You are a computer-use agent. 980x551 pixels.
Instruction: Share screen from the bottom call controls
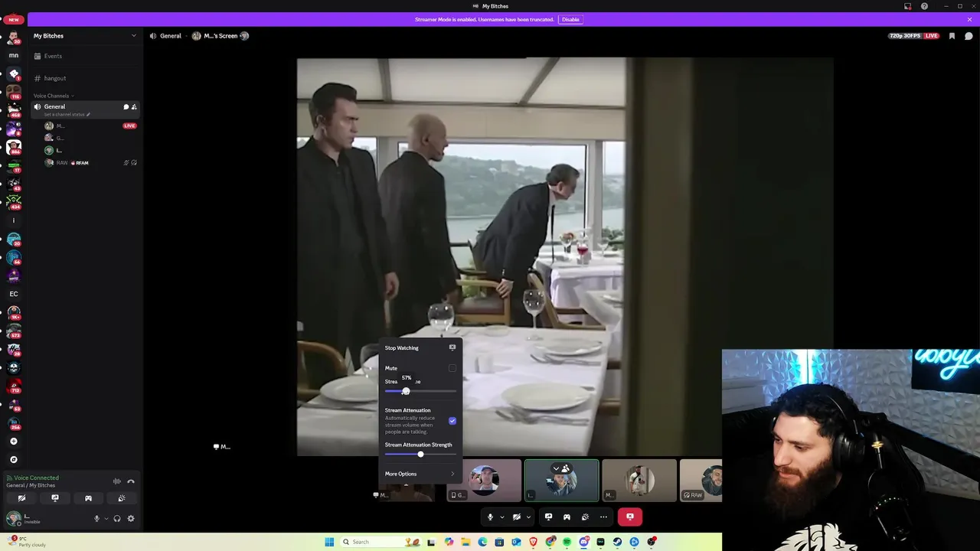[548, 517]
